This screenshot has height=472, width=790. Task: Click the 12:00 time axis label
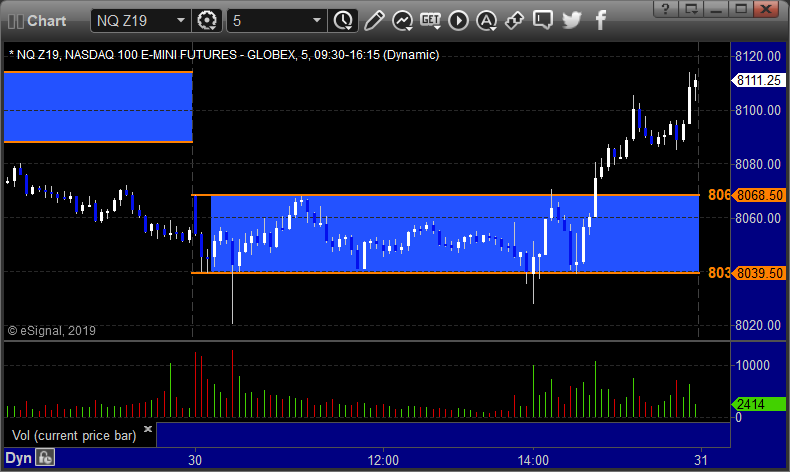click(383, 460)
